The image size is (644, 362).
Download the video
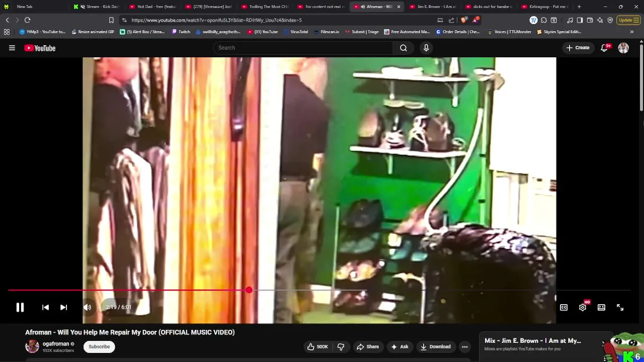pyautogui.click(x=436, y=346)
